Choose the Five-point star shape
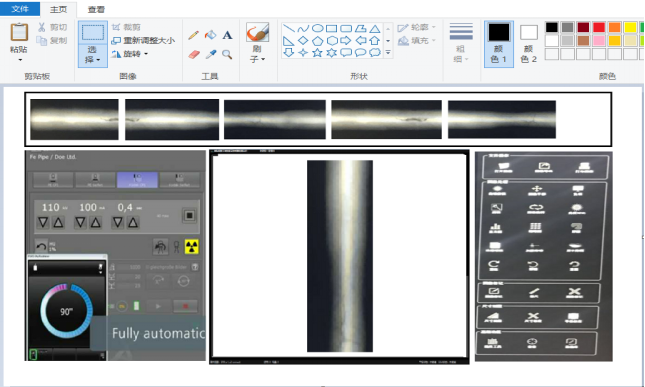The image size is (645, 387). (318, 53)
